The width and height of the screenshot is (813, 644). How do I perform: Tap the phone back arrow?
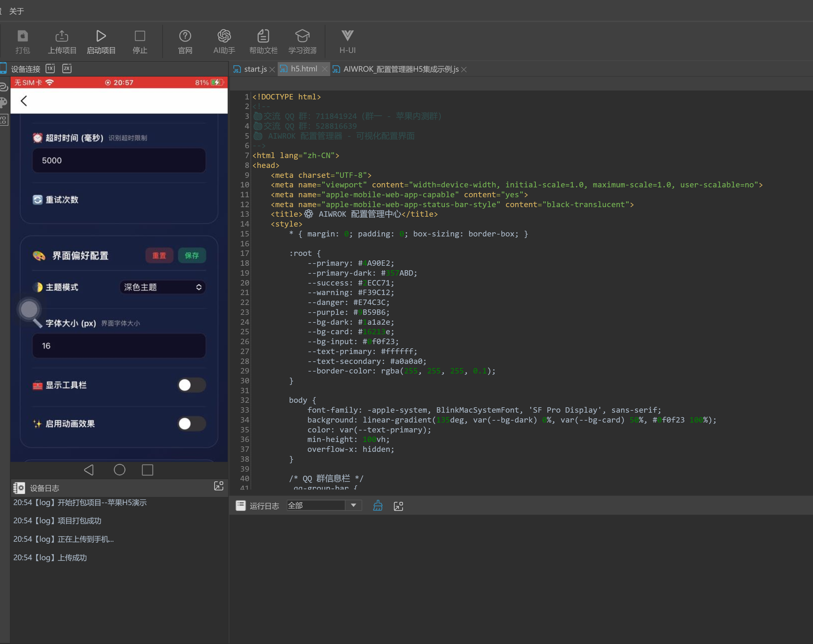[x=24, y=101]
